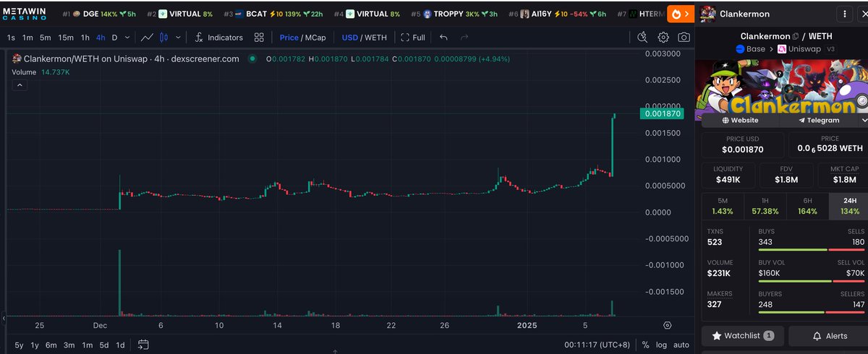Open the Indicators menu

(x=219, y=37)
